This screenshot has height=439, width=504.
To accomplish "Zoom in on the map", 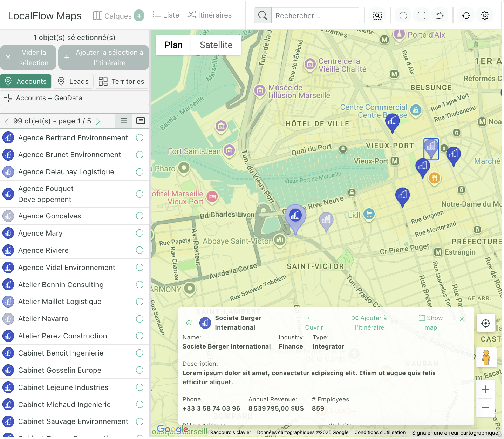I will 485,389.
